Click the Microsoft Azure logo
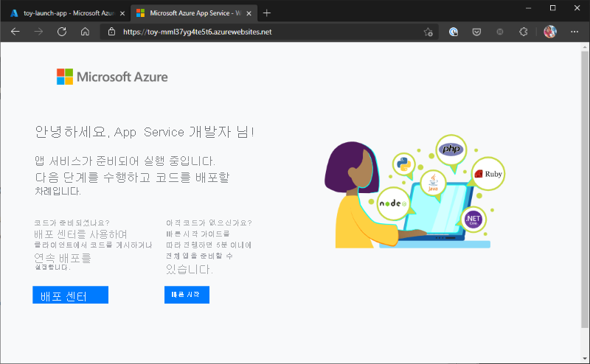The image size is (590, 364). click(112, 77)
